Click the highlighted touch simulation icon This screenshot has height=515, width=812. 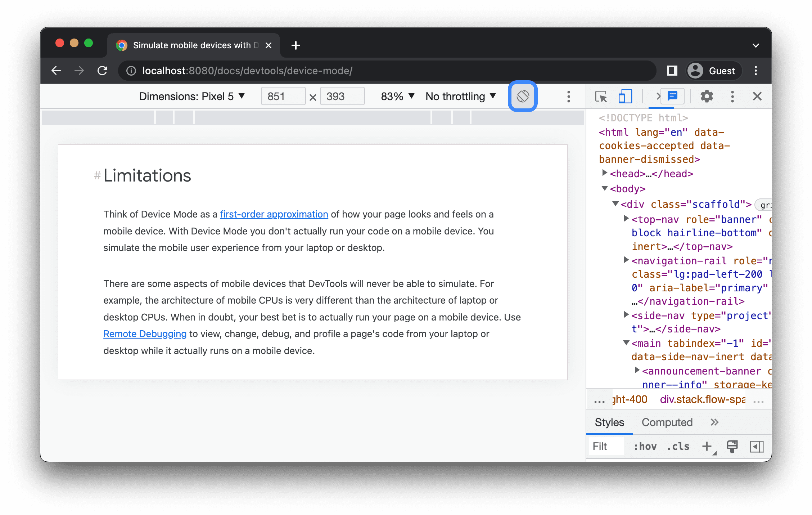click(x=523, y=97)
